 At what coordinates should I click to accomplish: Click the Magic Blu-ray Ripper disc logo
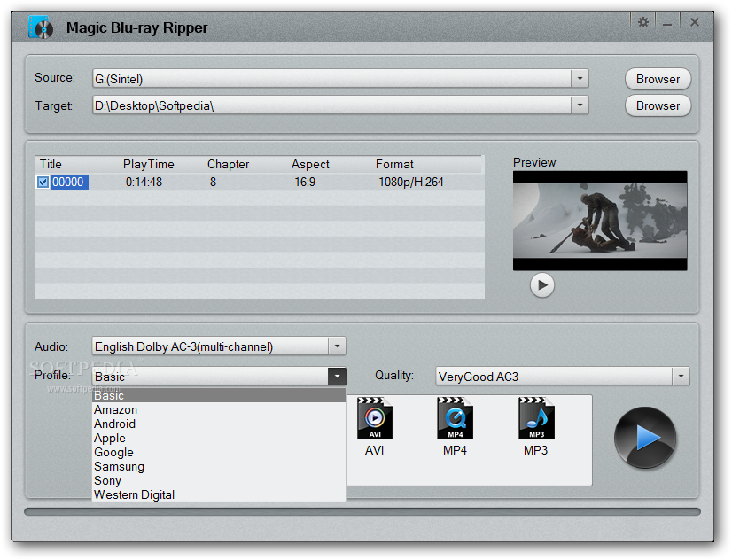(41, 27)
